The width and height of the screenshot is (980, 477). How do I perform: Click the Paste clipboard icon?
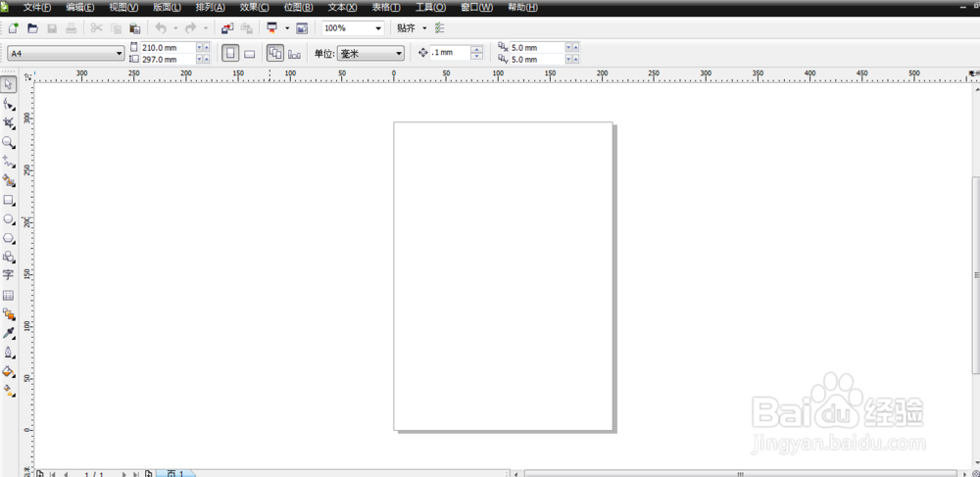pos(134,28)
